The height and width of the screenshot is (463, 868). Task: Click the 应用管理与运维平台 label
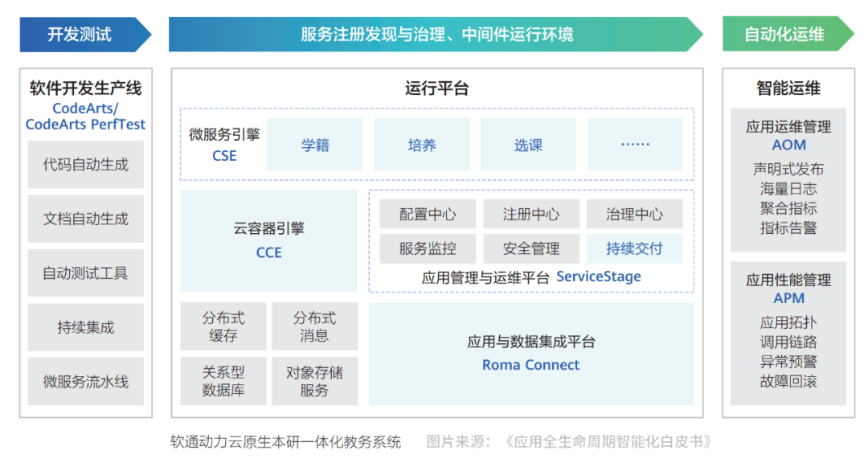coord(485,277)
